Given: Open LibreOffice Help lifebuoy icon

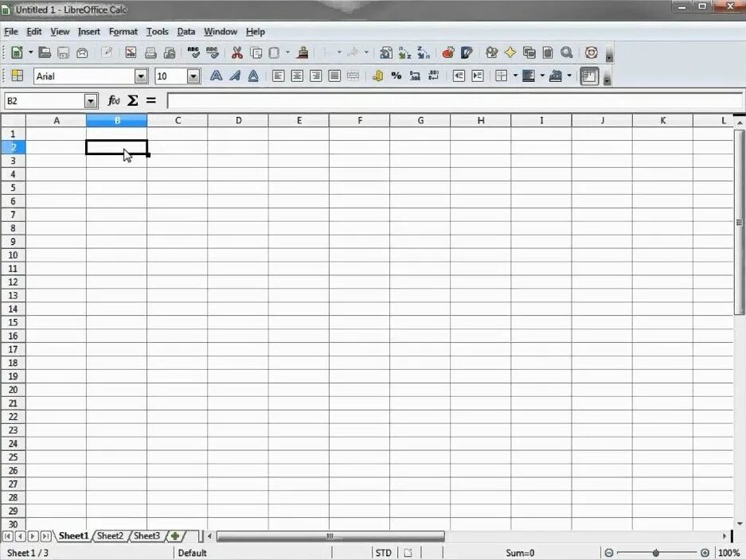Looking at the screenshot, I should click(591, 52).
